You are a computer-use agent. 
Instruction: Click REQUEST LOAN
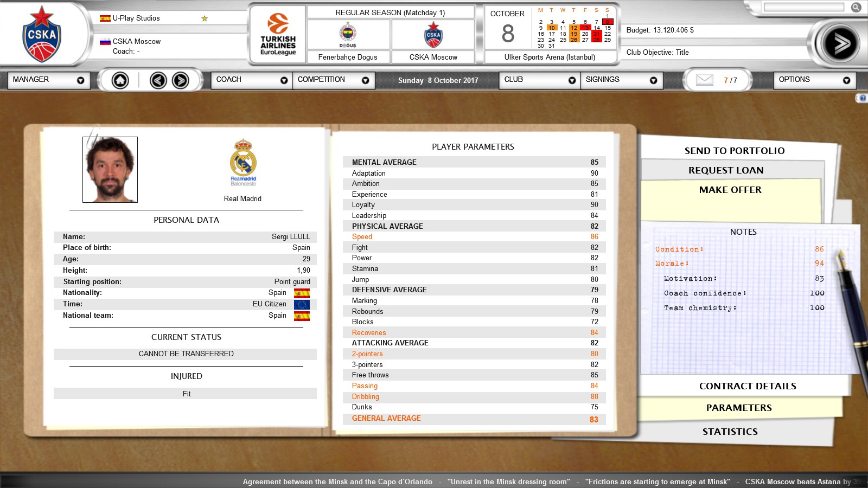(726, 170)
